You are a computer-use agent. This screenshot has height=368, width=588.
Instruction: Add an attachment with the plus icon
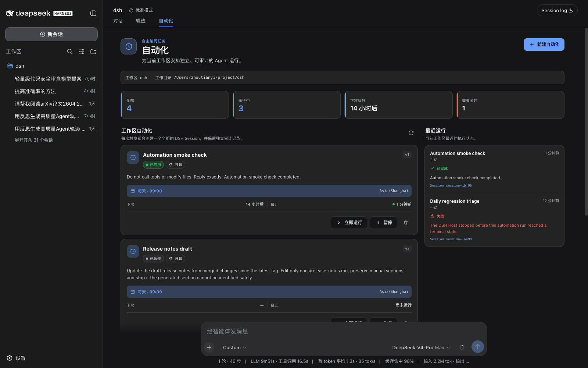[209, 347]
